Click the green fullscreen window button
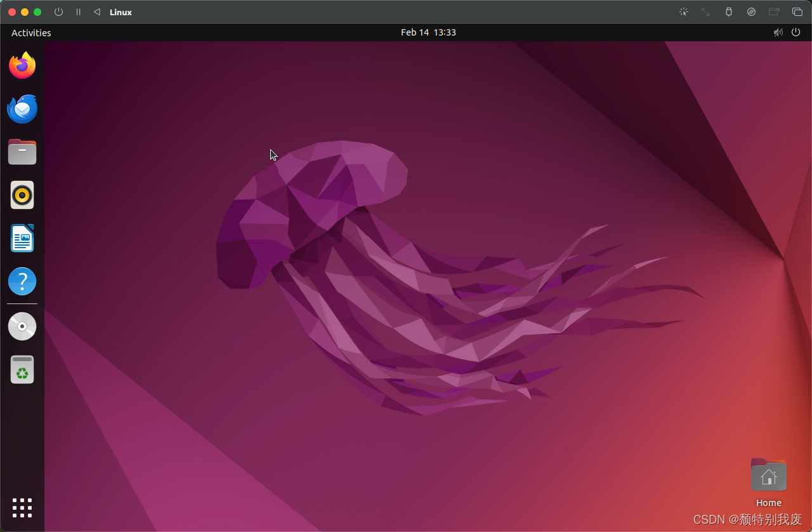The width and height of the screenshot is (812, 532). coord(37,12)
